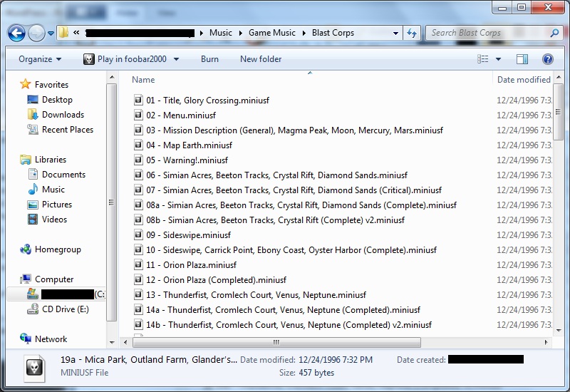Toggle the preview pane
Image resolution: width=570 pixels, height=392 pixels.
522,59
